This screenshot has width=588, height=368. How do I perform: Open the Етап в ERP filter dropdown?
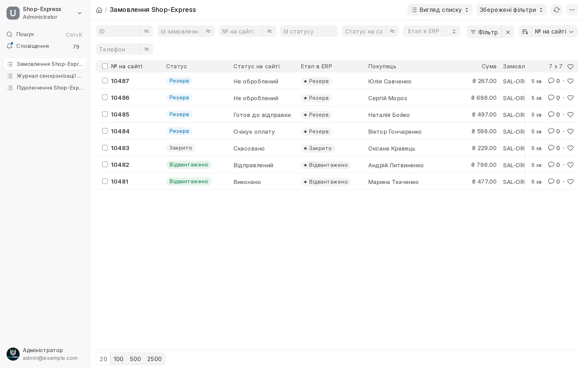[x=432, y=31]
